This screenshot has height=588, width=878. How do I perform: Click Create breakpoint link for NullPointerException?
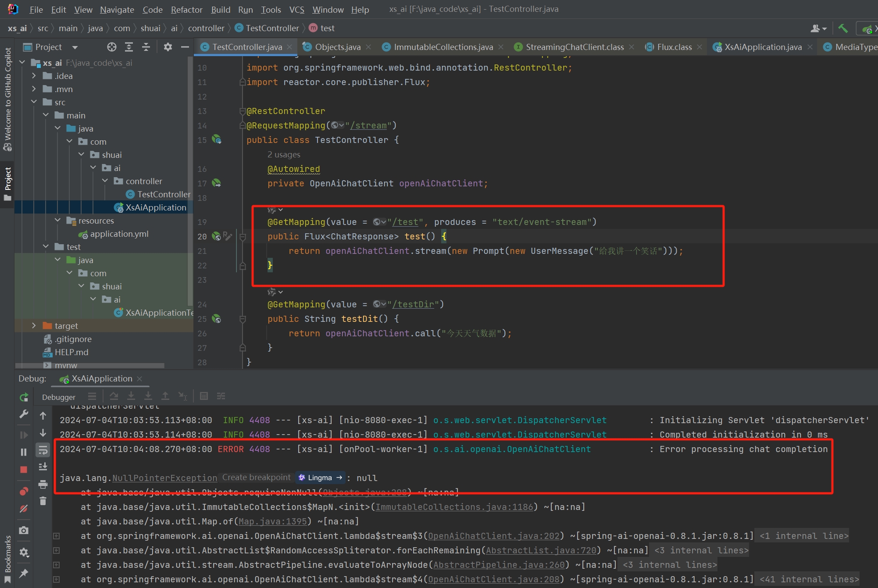(256, 478)
